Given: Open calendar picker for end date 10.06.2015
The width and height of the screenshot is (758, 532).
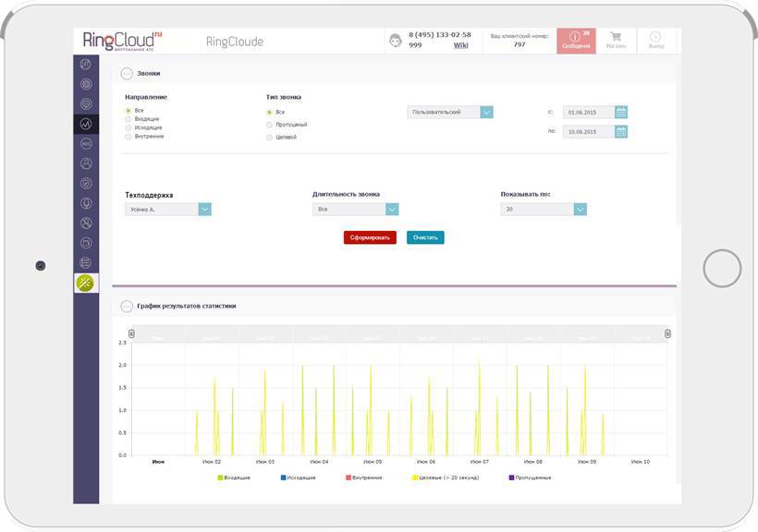Looking at the screenshot, I should [621, 131].
